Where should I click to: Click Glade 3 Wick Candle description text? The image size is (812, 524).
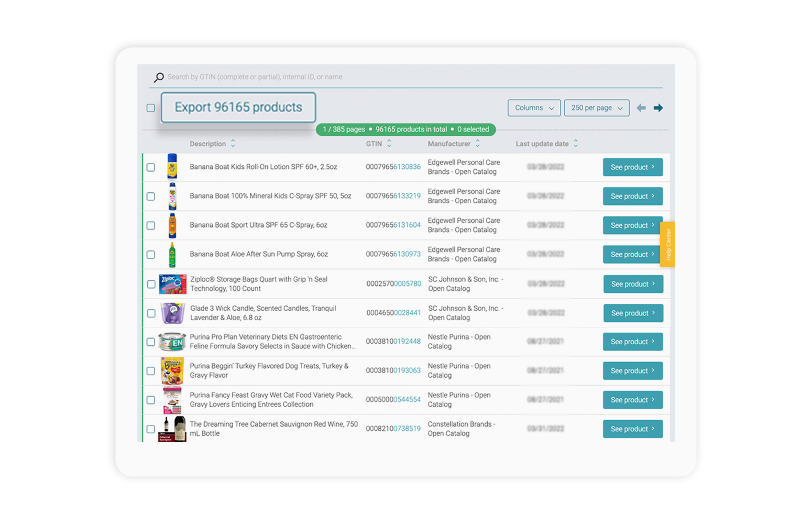point(263,313)
